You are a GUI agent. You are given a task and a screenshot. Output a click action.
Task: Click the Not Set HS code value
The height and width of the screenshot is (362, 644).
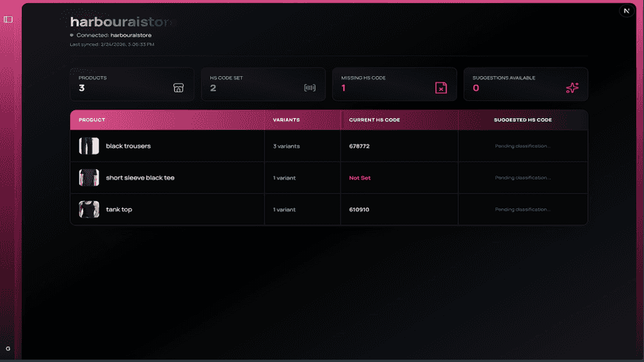pyautogui.click(x=360, y=178)
